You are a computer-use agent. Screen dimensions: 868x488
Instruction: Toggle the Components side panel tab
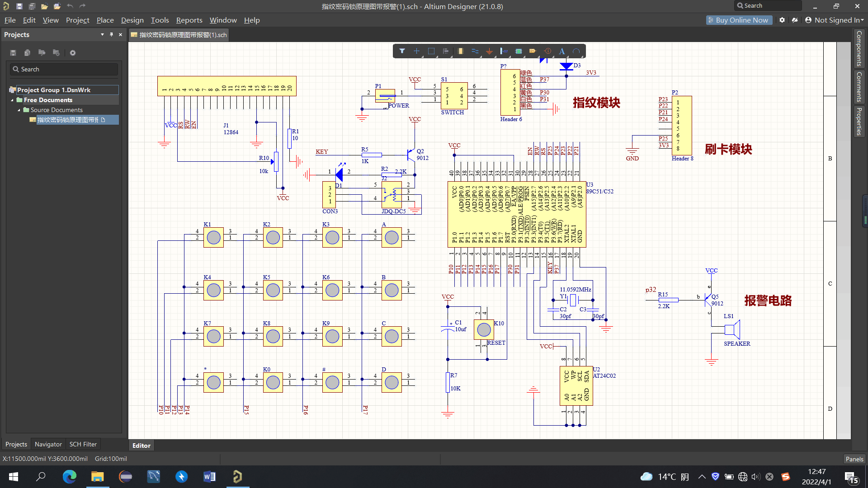pyautogui.click(x=859, y=48)
